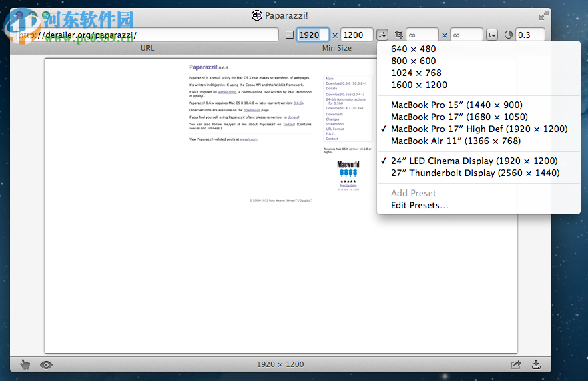Viewport: 588px width, 381px height.
Task: Open Edit Presets… menu entry
Action: tap(479, 205)
